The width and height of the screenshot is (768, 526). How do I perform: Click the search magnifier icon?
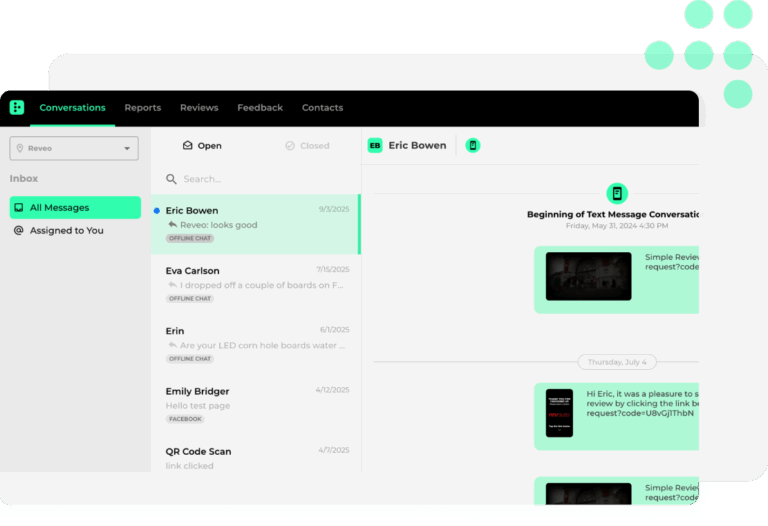click(x=172, y=179)
